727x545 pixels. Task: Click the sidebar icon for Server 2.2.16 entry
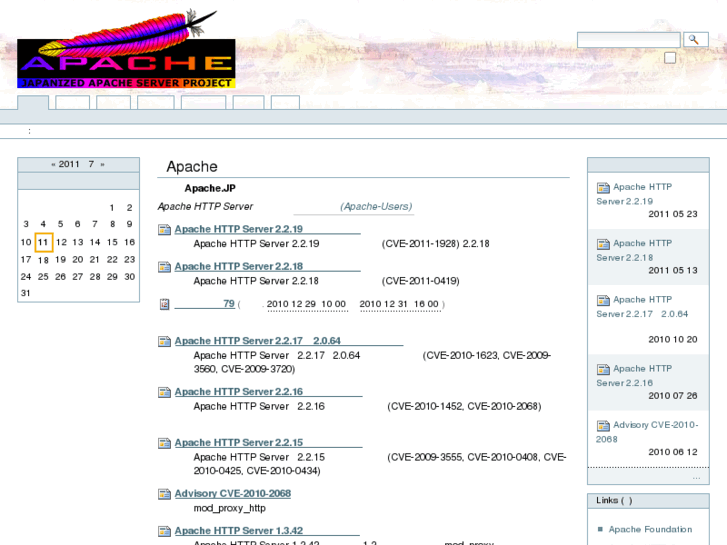click(603, 369)
